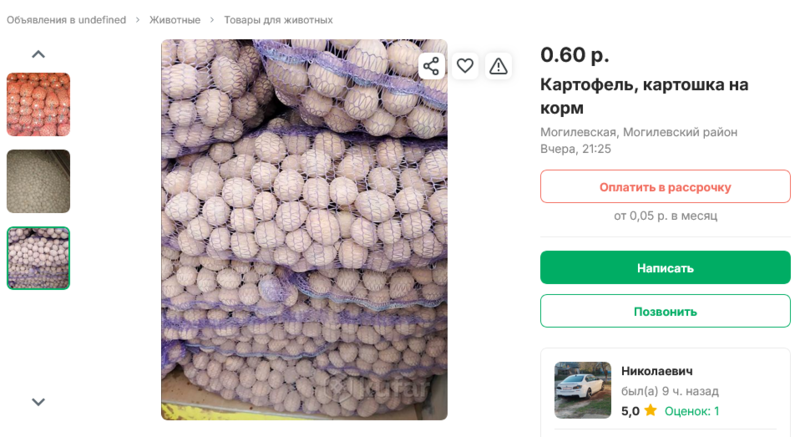
Task: Toggle the heart favorite icon
Action: click(x=465, y=66)
